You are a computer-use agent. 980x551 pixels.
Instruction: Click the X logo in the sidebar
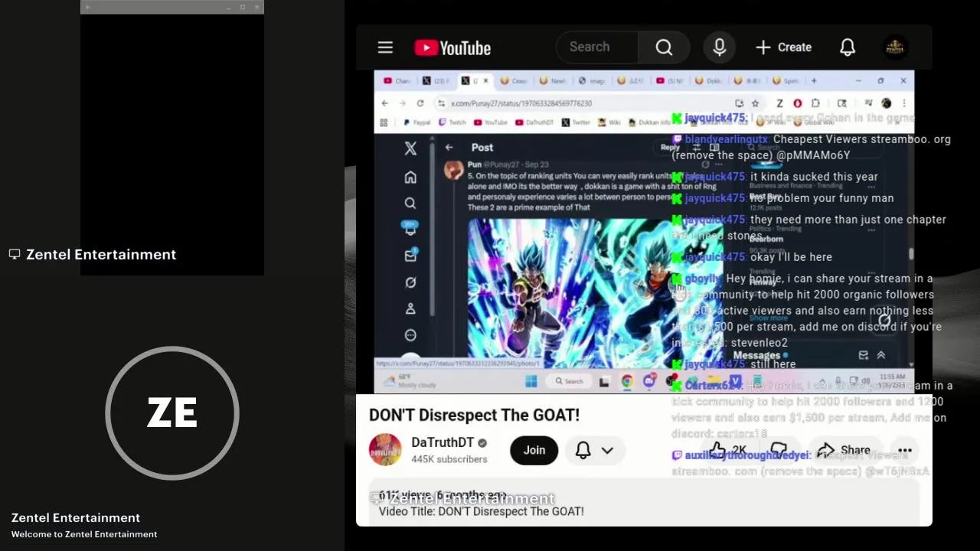point(410,148)
